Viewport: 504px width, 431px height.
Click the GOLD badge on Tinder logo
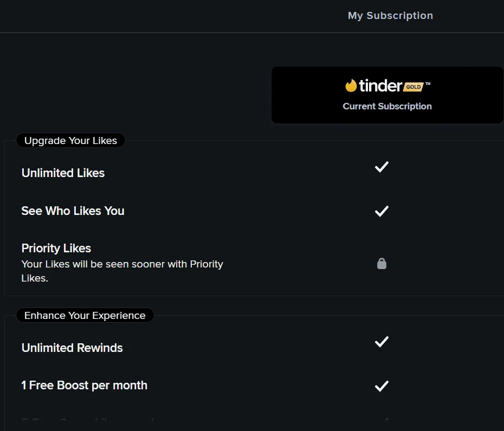click(x=413, y=87)
